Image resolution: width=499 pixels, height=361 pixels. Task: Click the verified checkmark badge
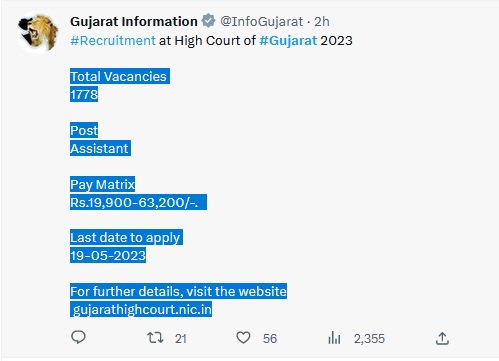click(209, 21)
